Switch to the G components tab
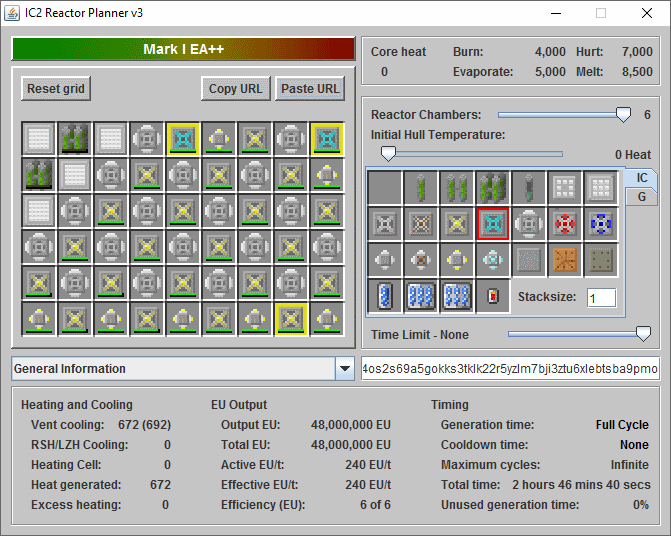The image size is (671, 536). pos(642,197)
